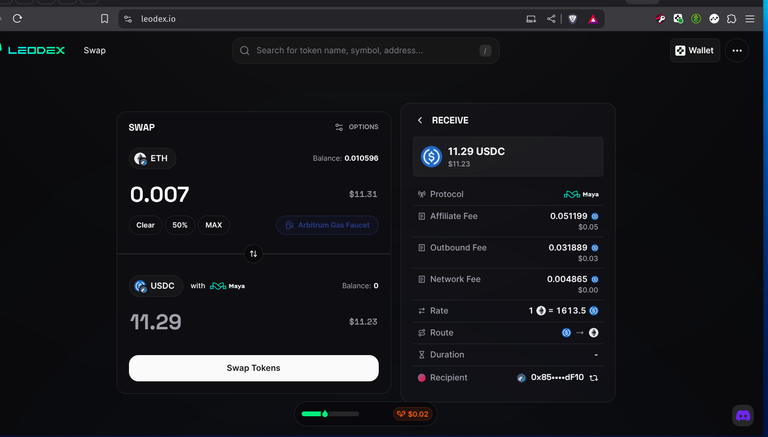Screen dimensions: 768x437
Task: Click the red Recipient dot icon
Action: pos(421,378)
